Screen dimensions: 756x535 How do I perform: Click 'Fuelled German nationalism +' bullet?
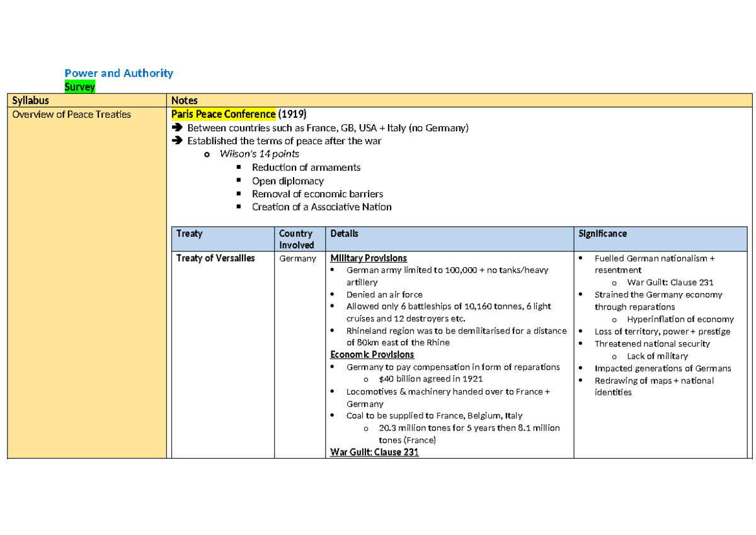coord(655,264)
